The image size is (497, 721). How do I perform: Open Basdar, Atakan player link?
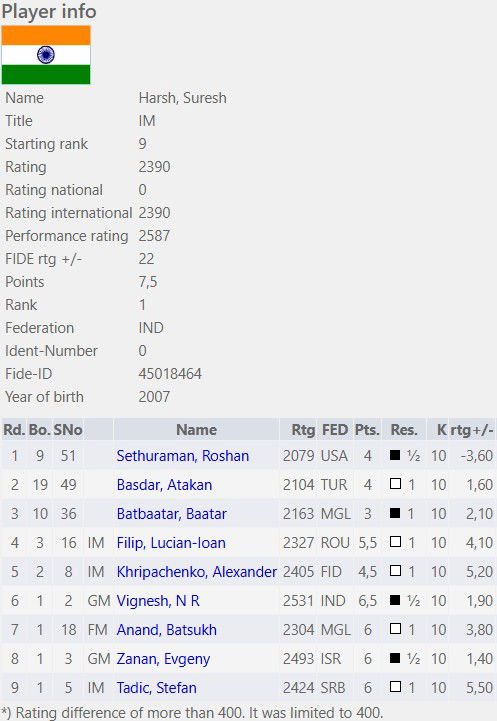pos(164,485)
